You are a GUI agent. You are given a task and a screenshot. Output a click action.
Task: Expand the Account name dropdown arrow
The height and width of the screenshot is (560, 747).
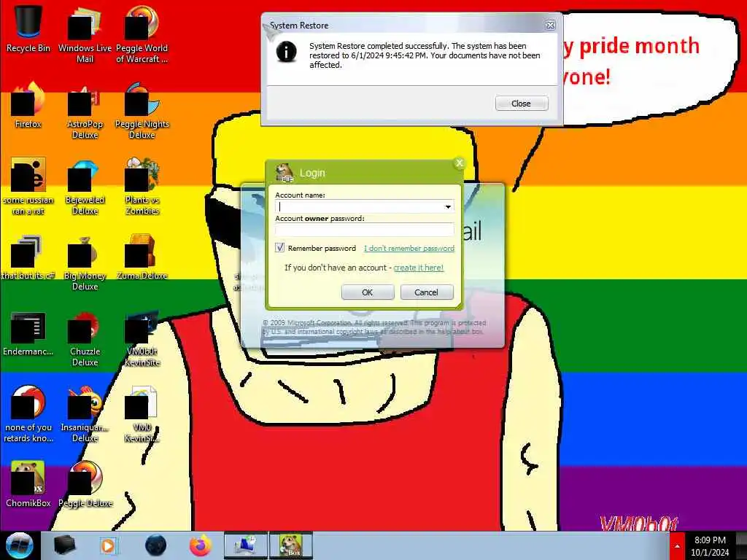[x=448, y=206]
